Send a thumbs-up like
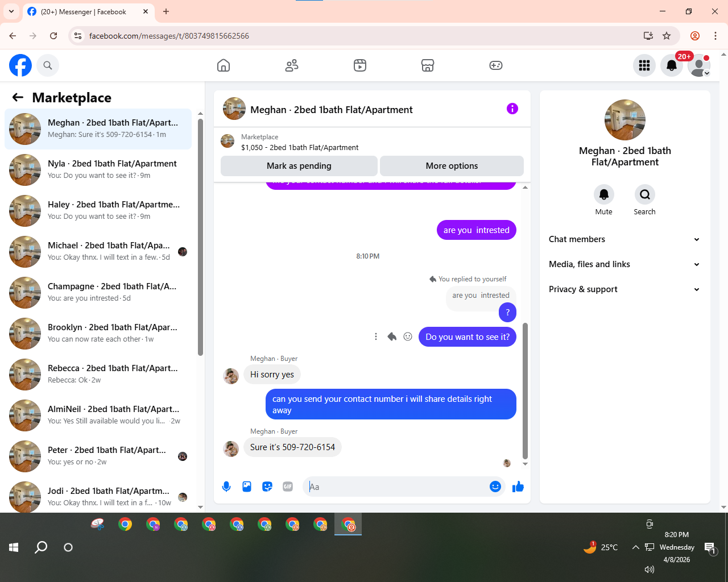The height and width of the screenshot is (582, 728). coord(518,487)
